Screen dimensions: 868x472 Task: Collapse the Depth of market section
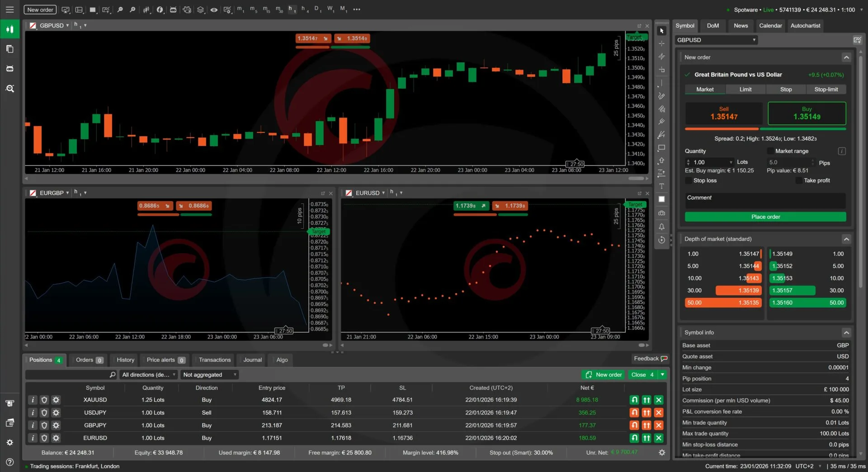[846, 239]
